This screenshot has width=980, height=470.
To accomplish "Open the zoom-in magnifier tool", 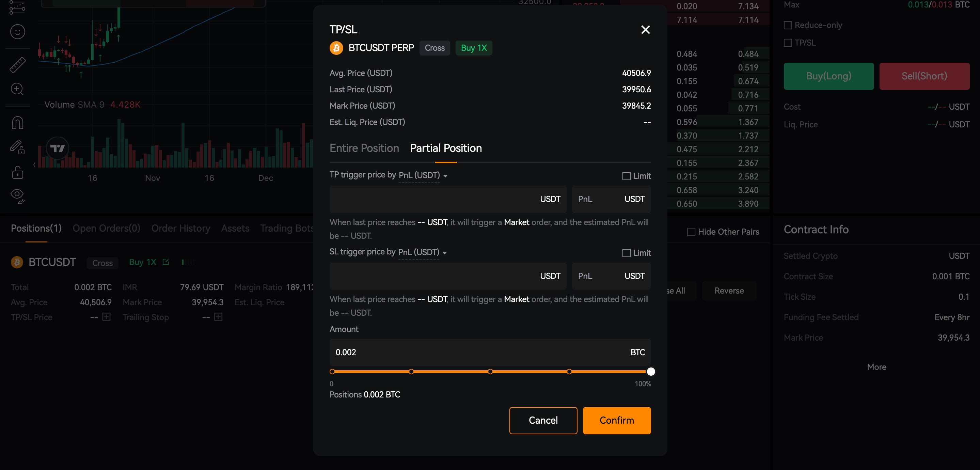I will coord(17,89).
